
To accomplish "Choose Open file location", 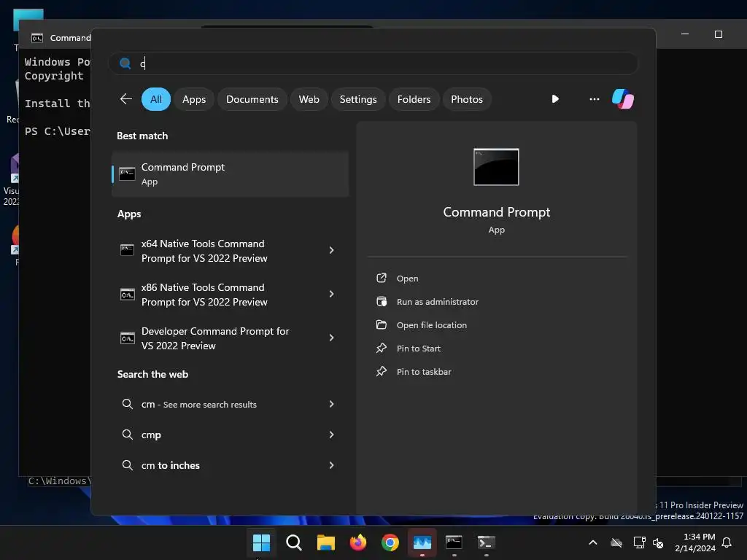I will (432, 325).
